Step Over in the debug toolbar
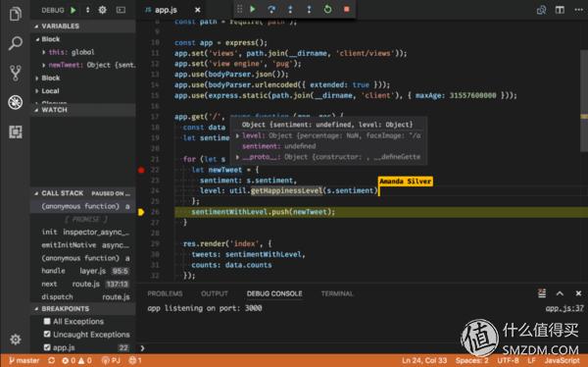The height and width of the screenshot is (367, 588). pyautogui.click(x=271, y=9)
